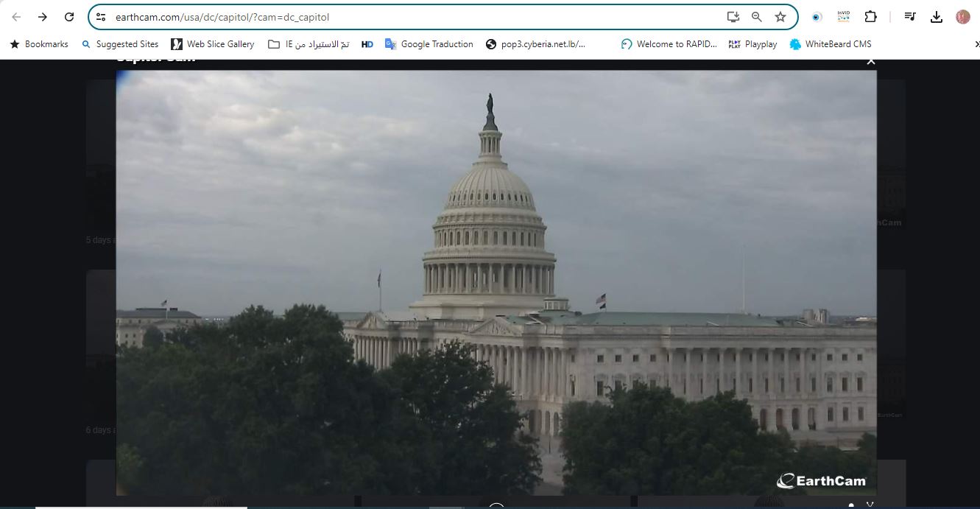Open the Chrome profile avatar

(x=962, y=17)
